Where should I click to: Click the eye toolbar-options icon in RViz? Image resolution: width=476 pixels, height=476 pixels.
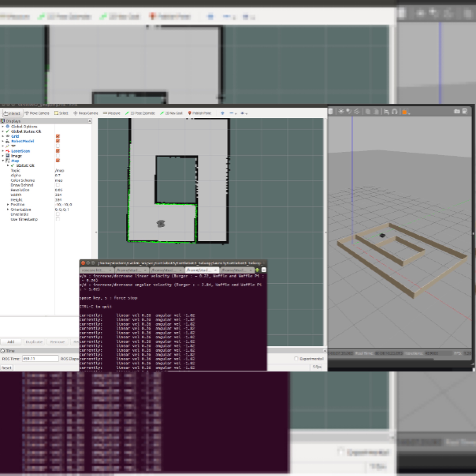[242, 113]
